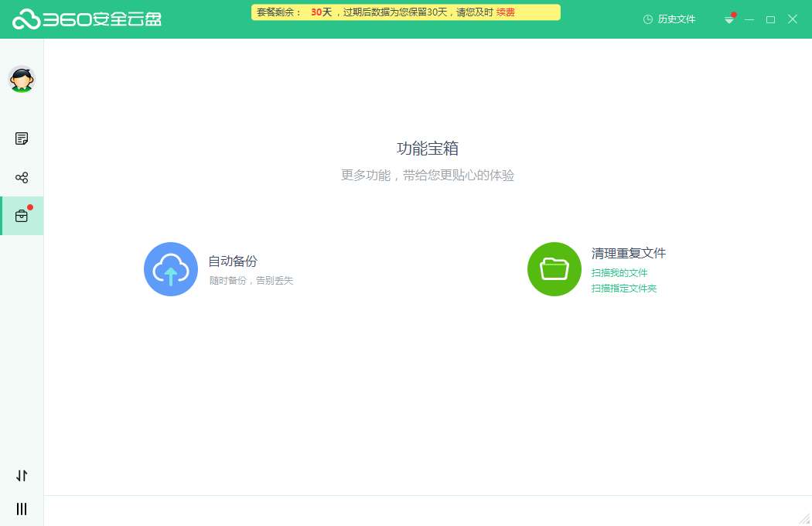Image resolution: width=812 pixels, height=526 pixels.
Task: Click the red dot badge on toolbox icon
Action: 29,207
